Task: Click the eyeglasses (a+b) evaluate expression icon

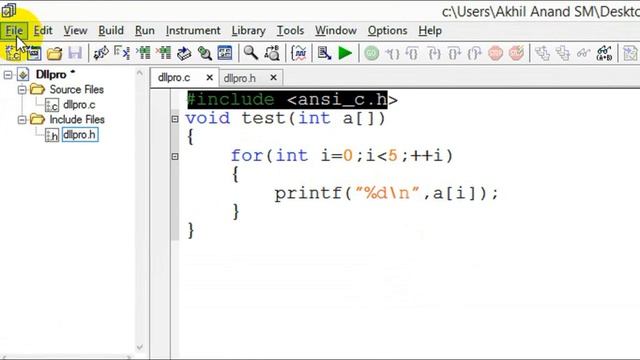Action: pyautogui.click(x=604, y=53)
